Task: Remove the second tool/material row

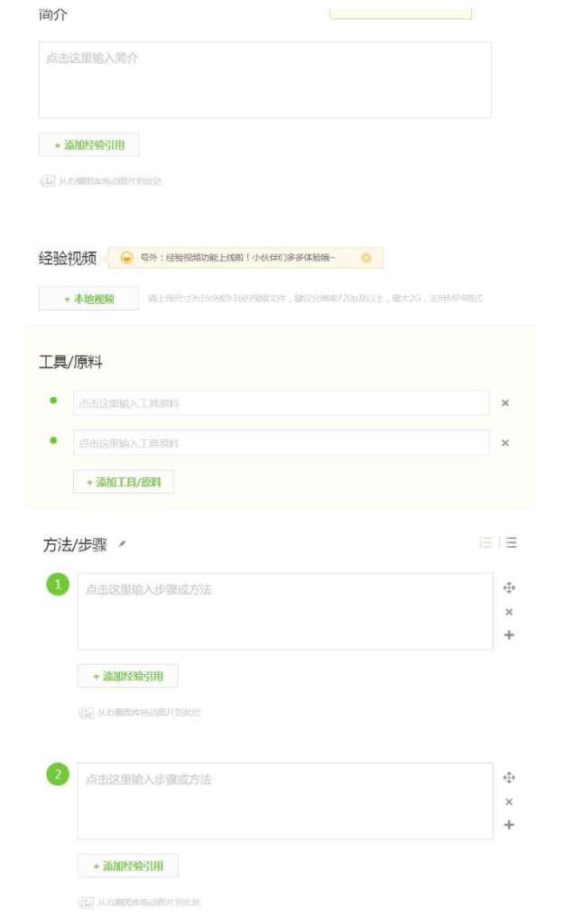Action: pos(505,443)
